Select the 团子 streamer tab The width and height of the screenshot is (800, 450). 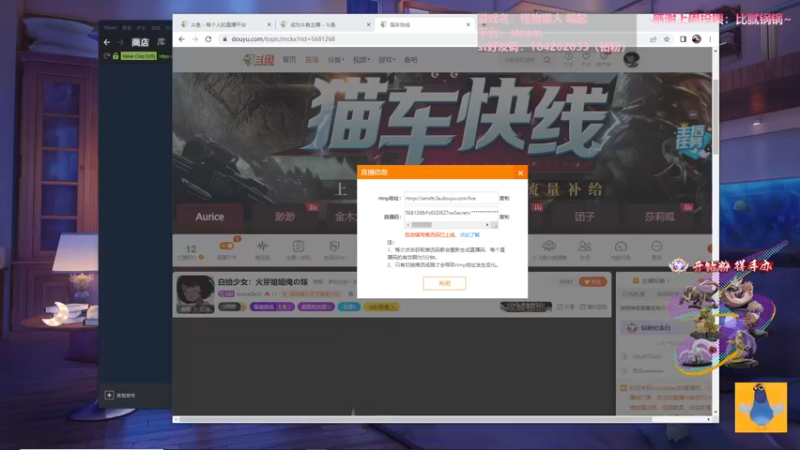(585, 216)
